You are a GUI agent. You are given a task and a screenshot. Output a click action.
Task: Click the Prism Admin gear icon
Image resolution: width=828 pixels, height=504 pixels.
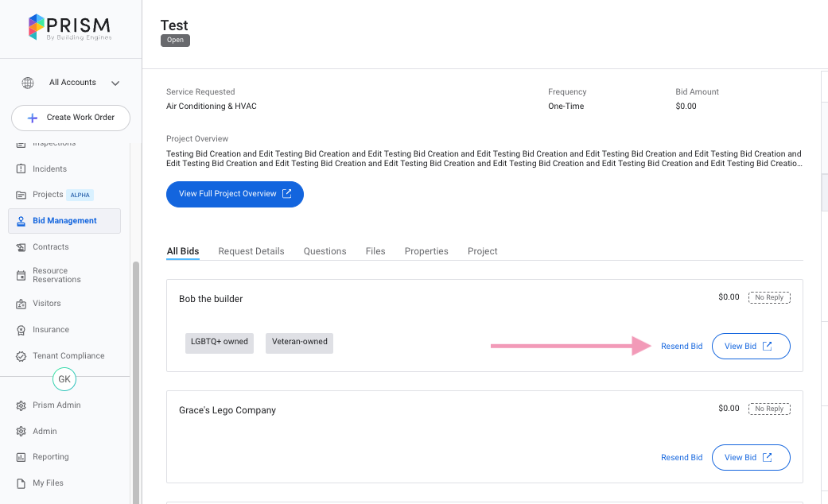[21, 405]
